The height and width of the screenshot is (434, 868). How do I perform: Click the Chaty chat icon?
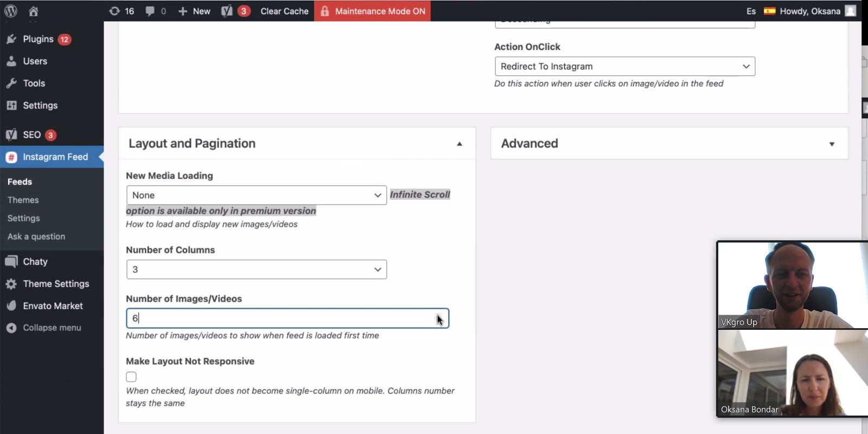point(11,261)
